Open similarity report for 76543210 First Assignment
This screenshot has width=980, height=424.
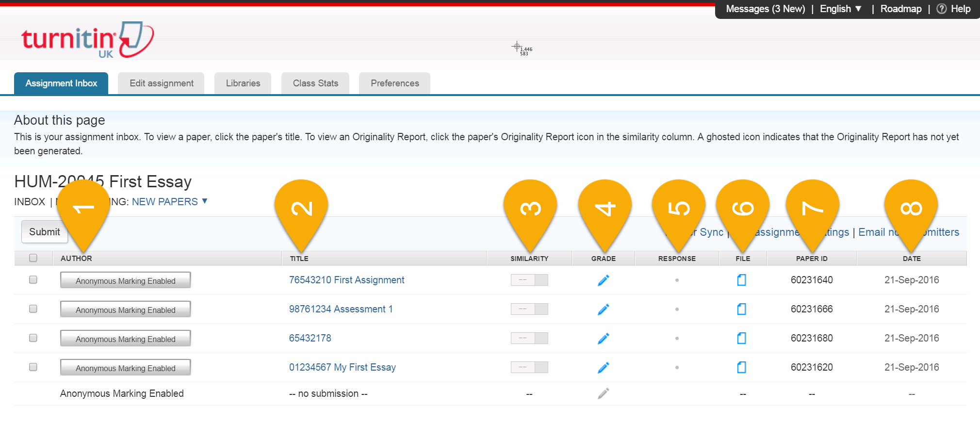(x=529, y=280)
